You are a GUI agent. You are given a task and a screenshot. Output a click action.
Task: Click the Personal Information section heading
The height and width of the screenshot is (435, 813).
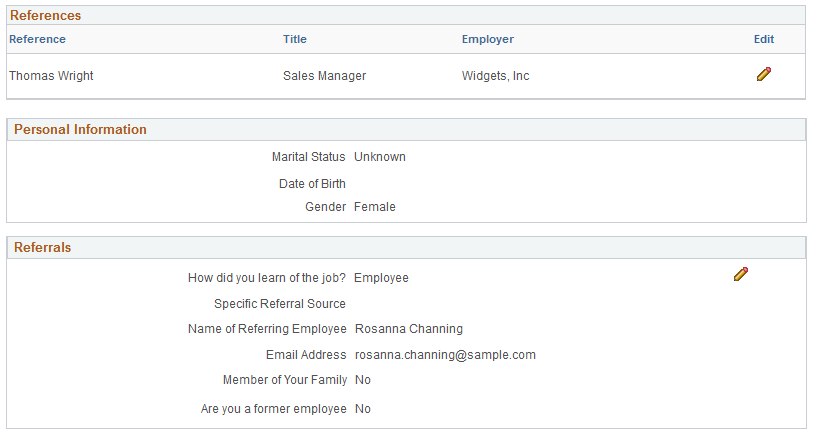point(80,130)
